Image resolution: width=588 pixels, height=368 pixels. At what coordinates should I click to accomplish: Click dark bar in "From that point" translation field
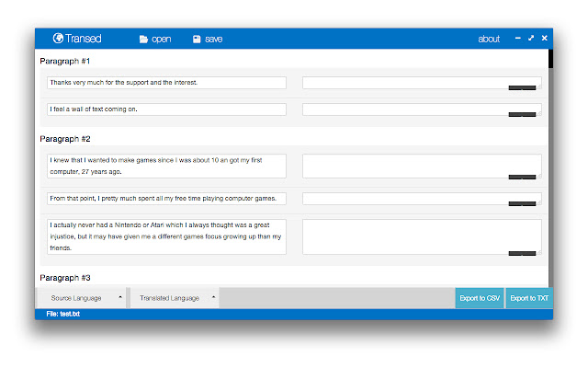tap(522, 203)
